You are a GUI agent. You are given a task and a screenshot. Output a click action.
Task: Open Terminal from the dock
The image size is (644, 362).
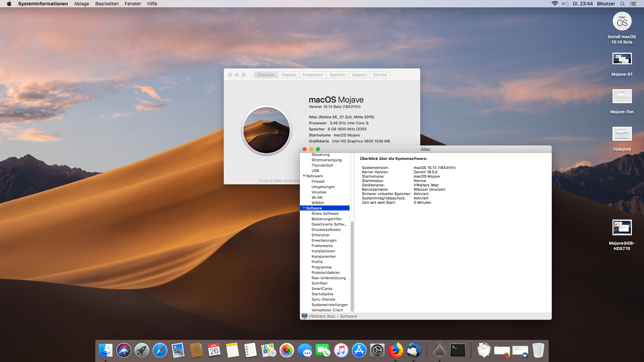click(458, 350)
